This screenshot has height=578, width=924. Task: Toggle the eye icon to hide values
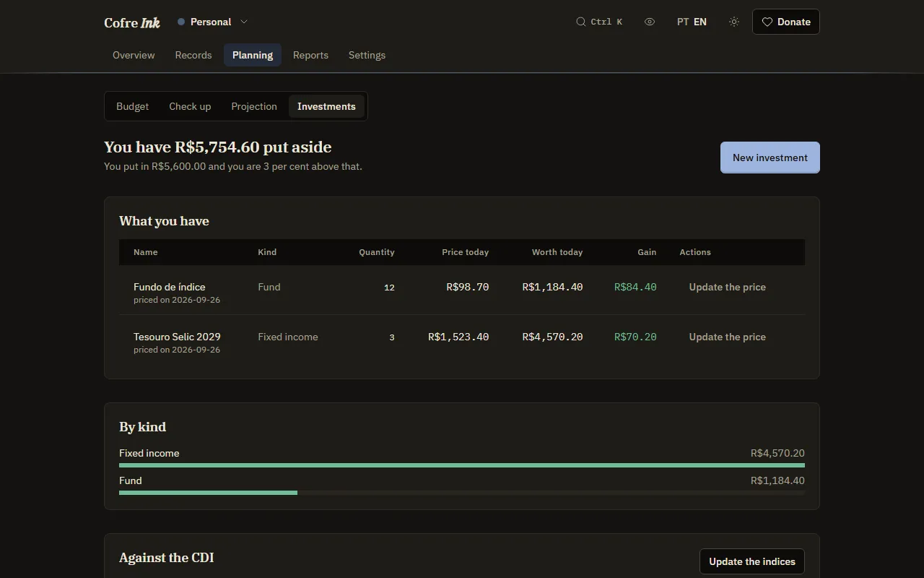click(650, 22)
